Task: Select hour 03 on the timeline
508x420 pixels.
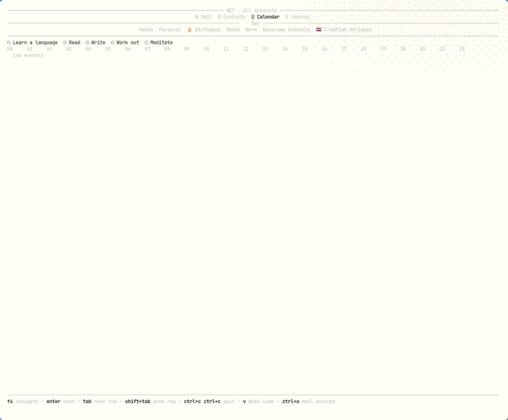Action: pos(69,49)
